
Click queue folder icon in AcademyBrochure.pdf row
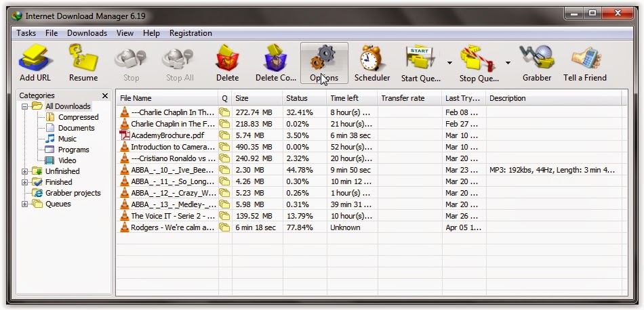224,135
